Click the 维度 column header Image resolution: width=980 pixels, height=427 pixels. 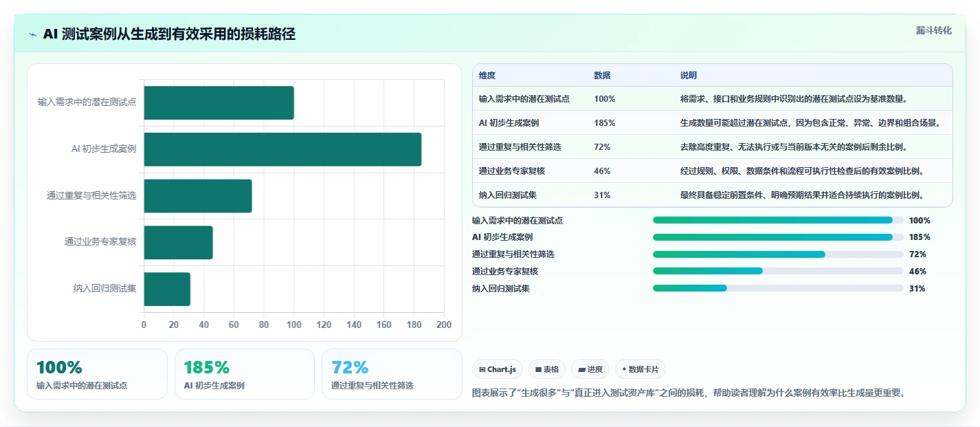click(x=487, y=76)
